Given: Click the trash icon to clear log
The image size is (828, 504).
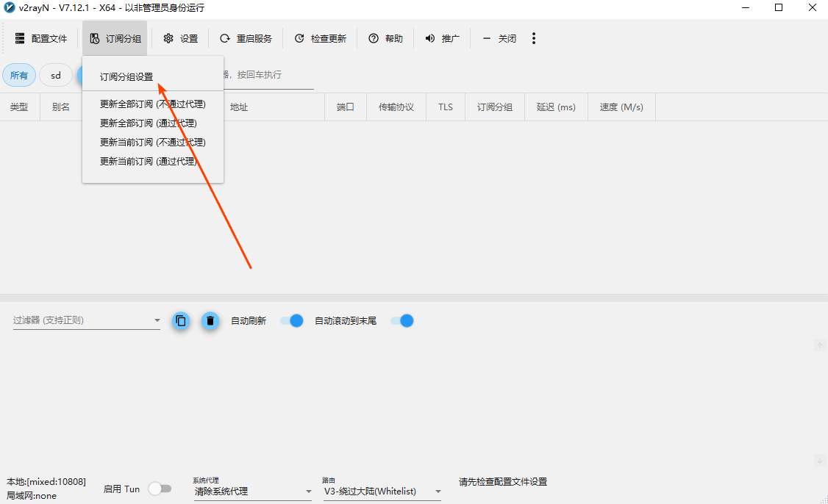Looking at the screenshot, I should point(210,320).
